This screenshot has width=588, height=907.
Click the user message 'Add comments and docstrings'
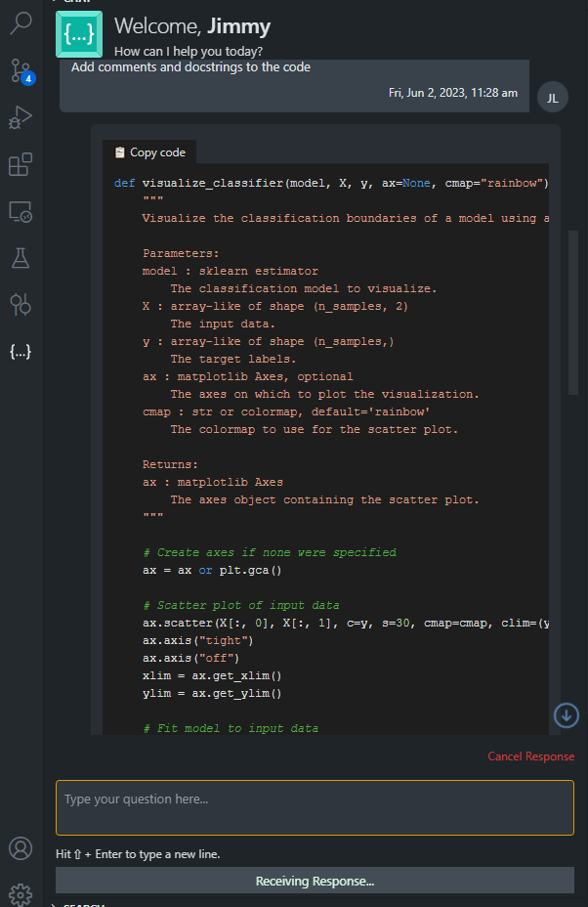190,67
